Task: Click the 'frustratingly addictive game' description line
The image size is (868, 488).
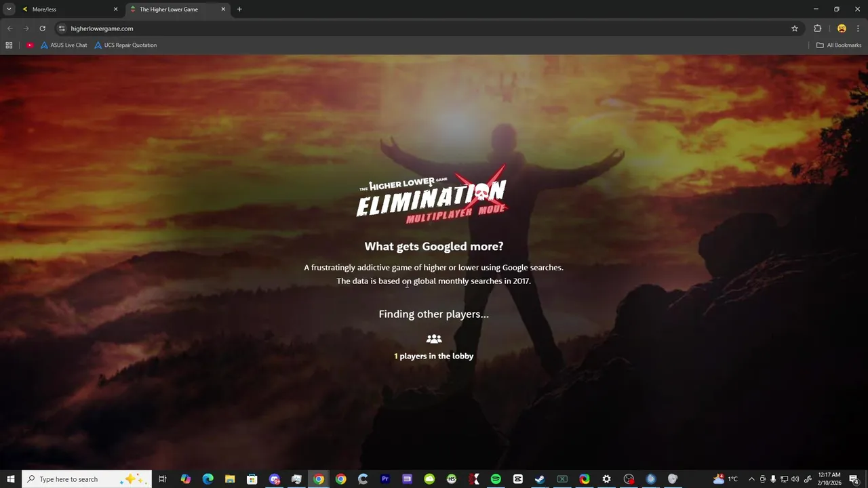Action: [434, 268]
